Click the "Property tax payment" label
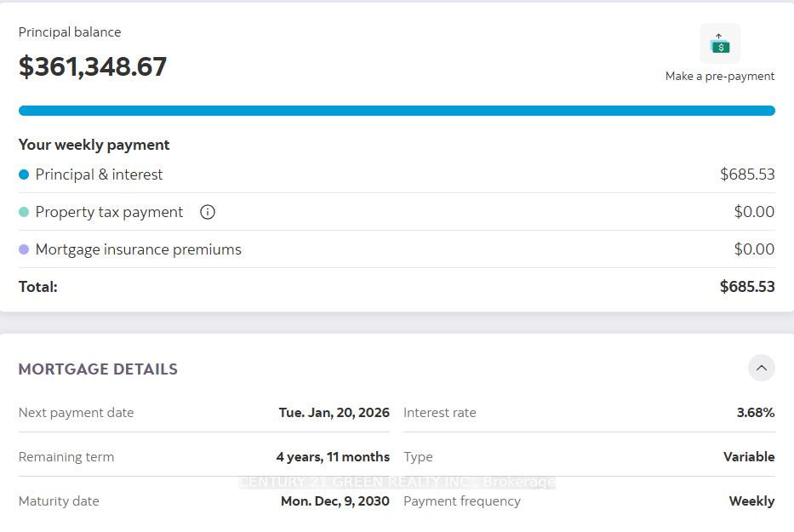794x532 pixels. [x=109, y=212]
